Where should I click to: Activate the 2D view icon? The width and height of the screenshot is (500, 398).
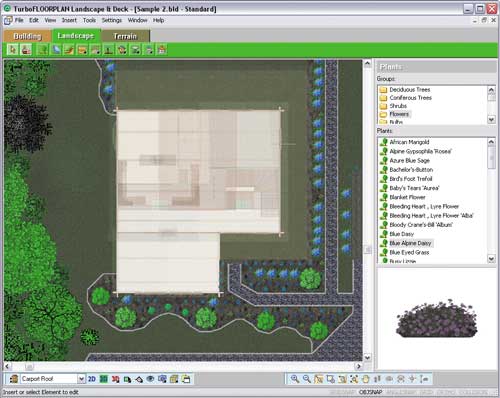[92, 379]
